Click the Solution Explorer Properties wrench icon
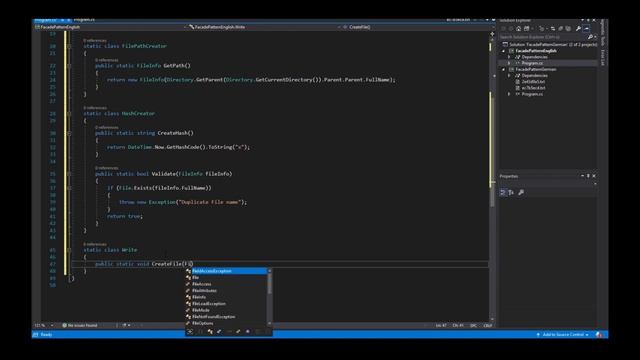 [578, 29]
